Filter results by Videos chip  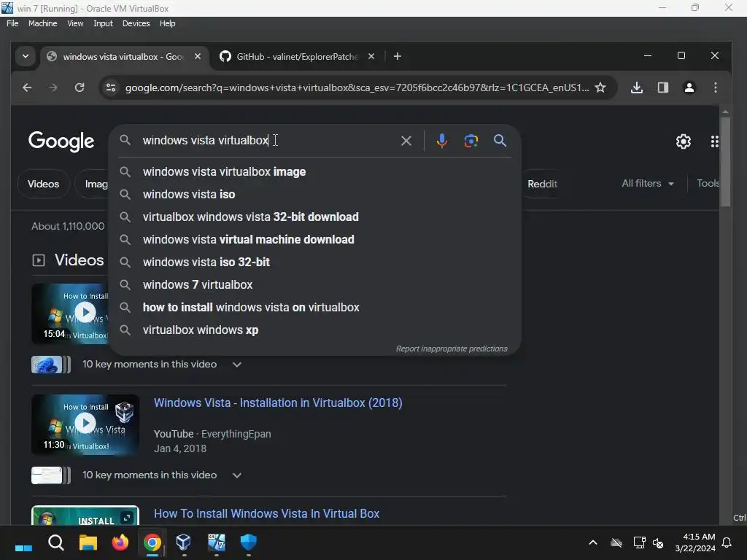43,184
